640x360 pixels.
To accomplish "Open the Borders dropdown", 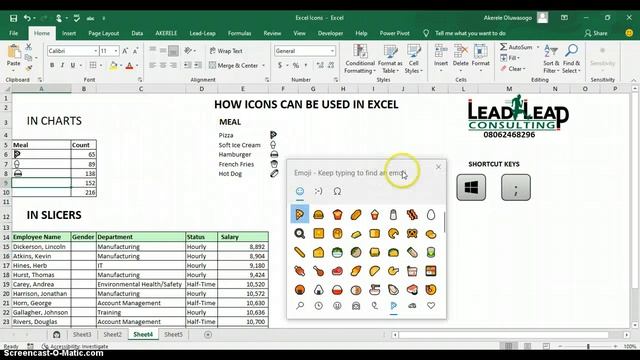I will point(100,65).
